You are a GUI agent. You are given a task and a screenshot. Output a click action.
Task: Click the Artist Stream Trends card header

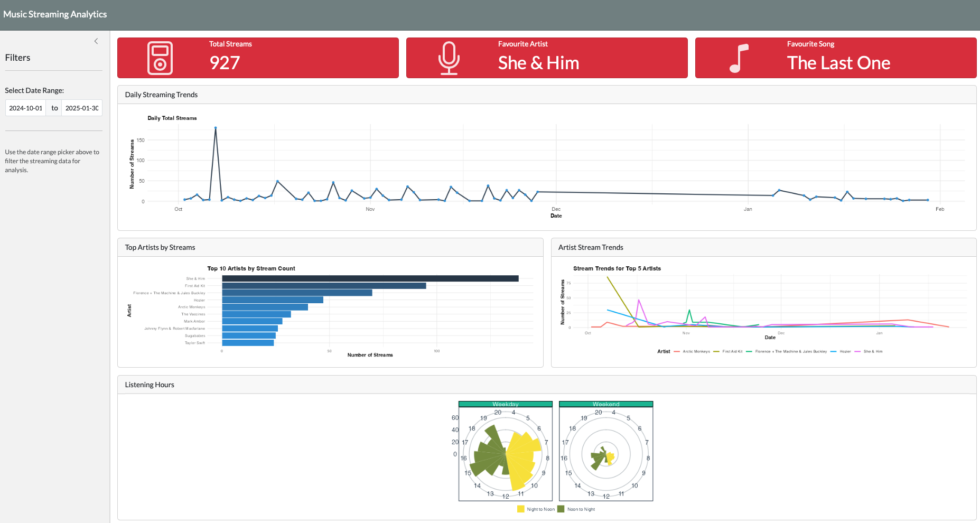point(763,248)
